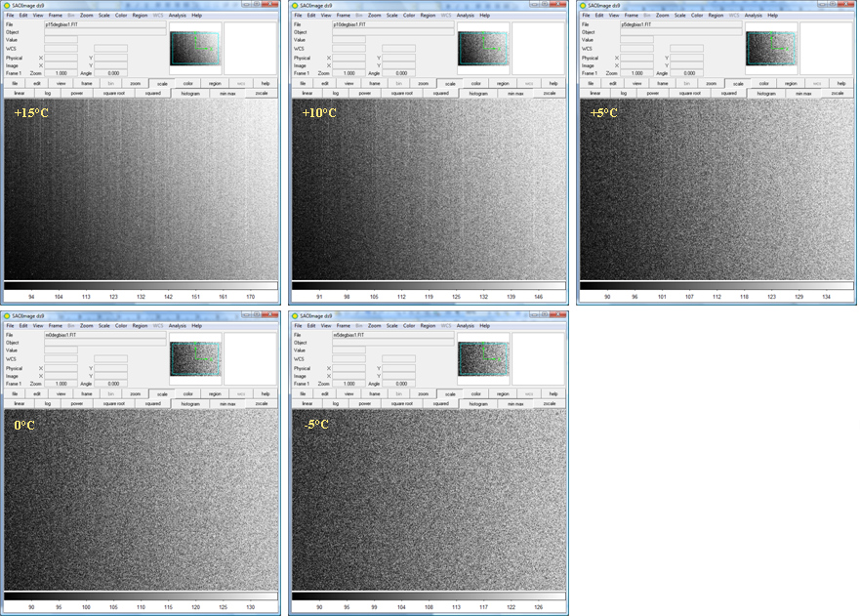Select histogram scaling in the p15degbias1.FIT window

click(x=190, y=93)
